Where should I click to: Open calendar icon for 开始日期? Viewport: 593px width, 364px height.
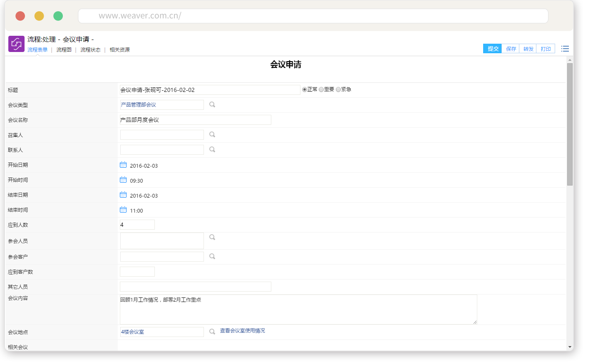[x=123, y=165]
